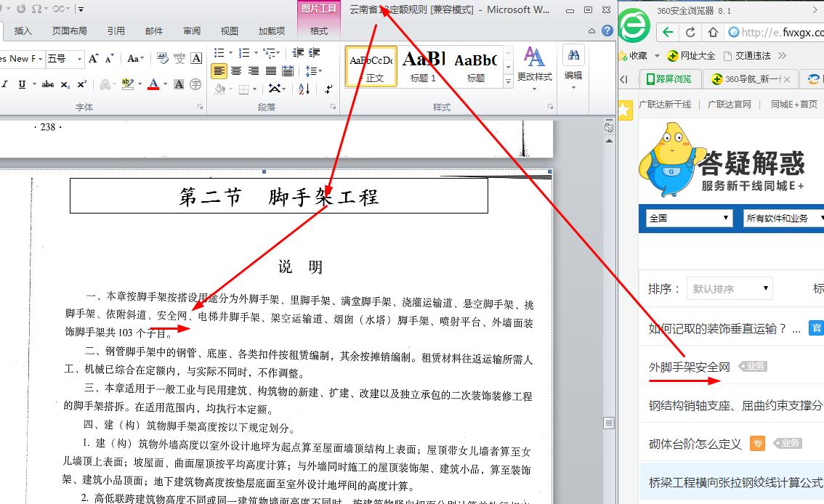
Task: Toggle underline formatting
Action: coord(22,84)
